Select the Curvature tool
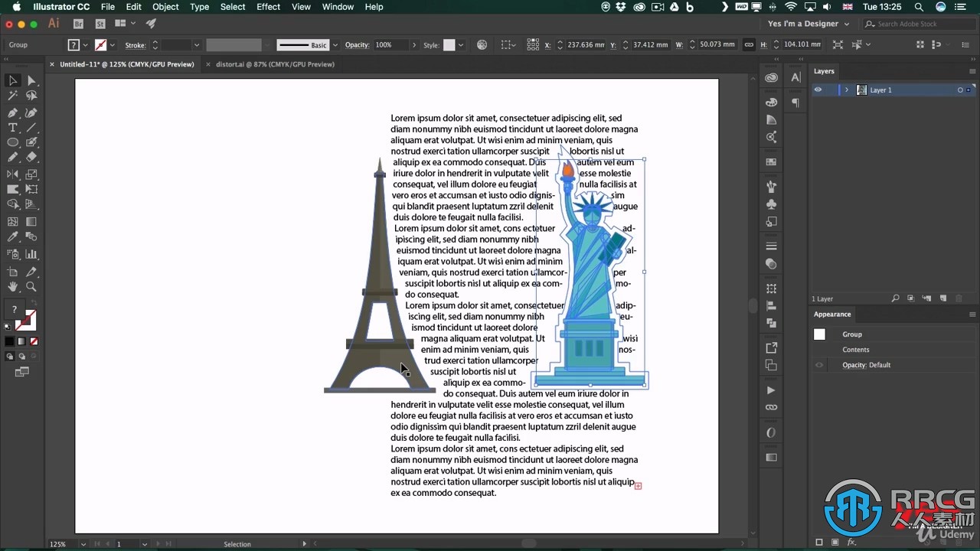Viewport: 980px width, 551px height. pyautogui.click(x=31, y=112)
